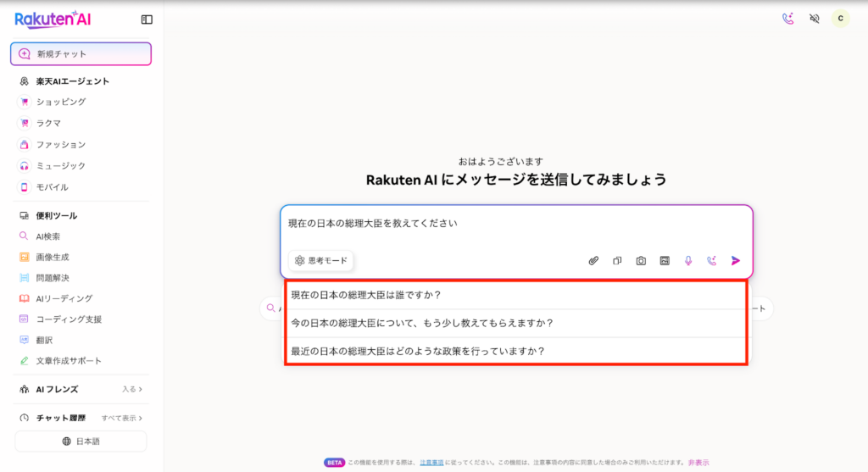This screenshot has width=868, height=472.
Task: Click the copy/duplicate icon in message box
Action: [x=617, y=261]
